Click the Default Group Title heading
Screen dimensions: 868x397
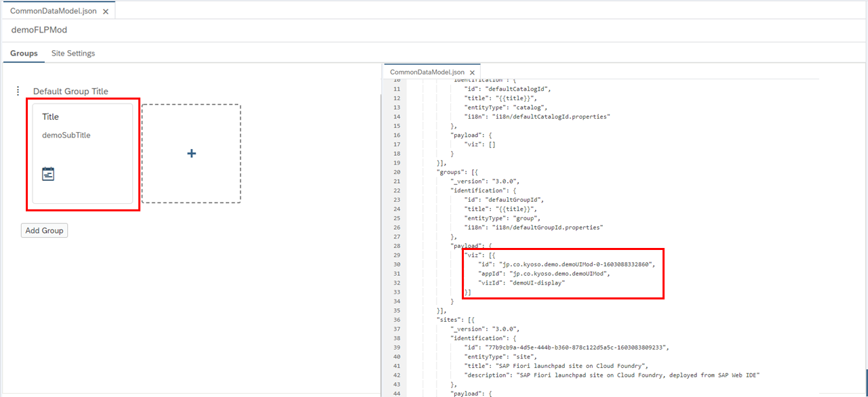[71, 91]
